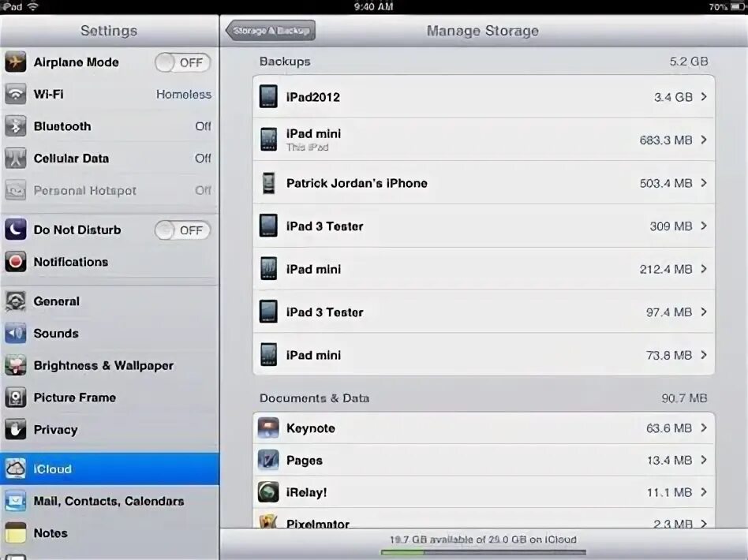Open Notes settings in sidebar
Viewport: 748px width, 560px height.
(109, 533)
